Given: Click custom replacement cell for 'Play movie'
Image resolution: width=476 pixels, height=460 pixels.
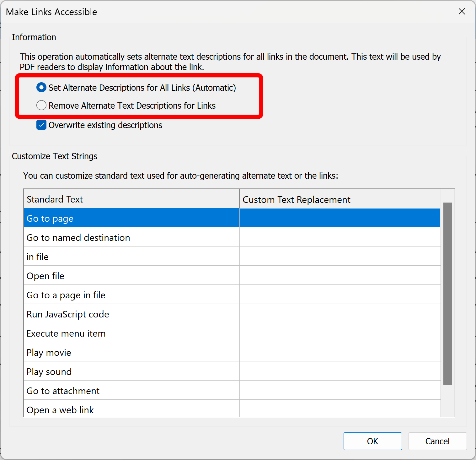Looking at the screenshot, I should [340, 352].
